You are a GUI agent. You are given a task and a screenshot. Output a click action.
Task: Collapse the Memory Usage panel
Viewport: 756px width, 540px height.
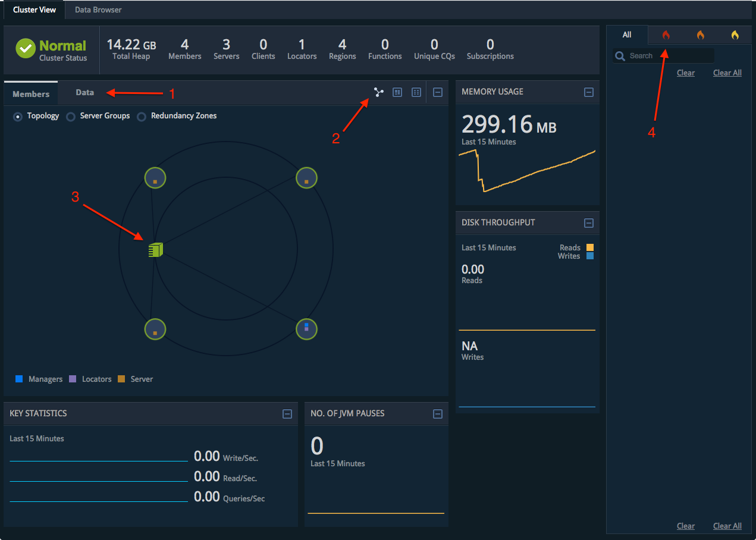(588, 92)
